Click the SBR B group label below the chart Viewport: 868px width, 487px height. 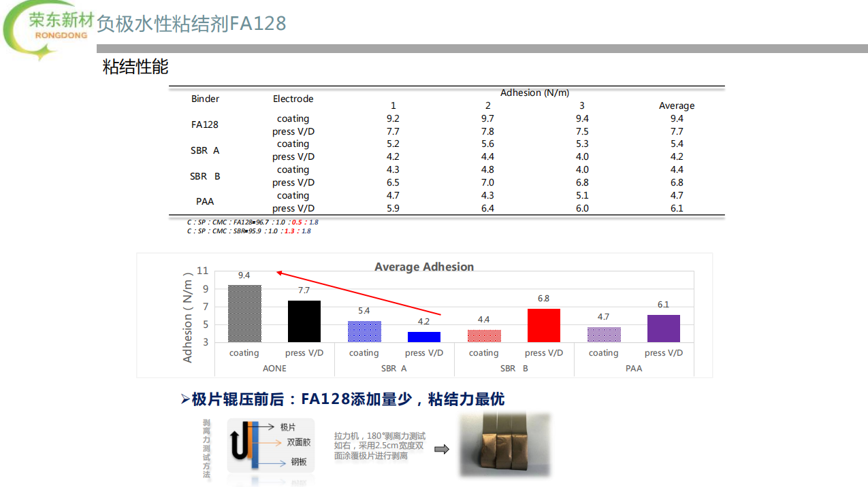[514, 369]
